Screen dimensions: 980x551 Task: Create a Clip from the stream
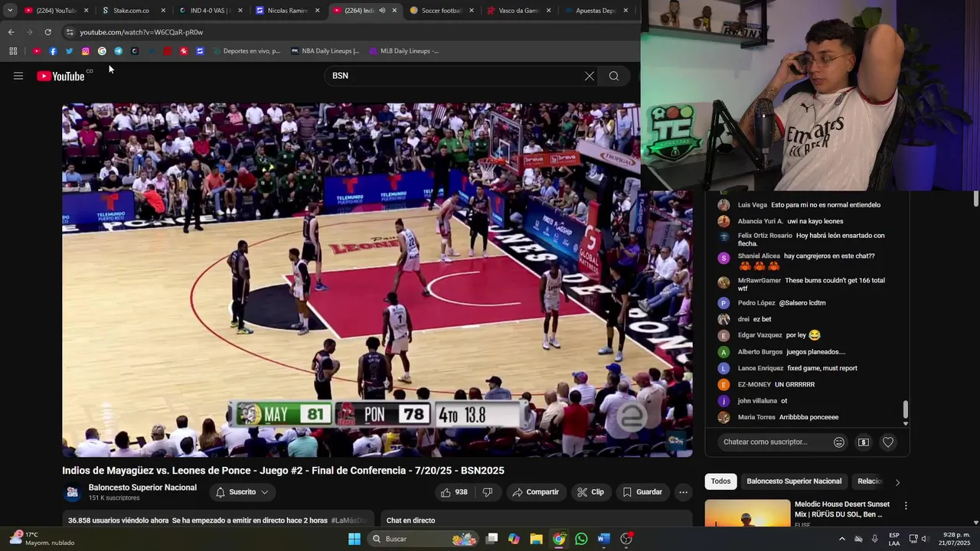coord(590,492)
